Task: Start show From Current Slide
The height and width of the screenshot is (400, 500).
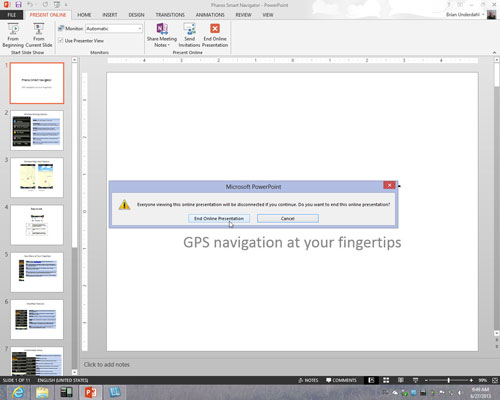Action: (x=39, y=35)
